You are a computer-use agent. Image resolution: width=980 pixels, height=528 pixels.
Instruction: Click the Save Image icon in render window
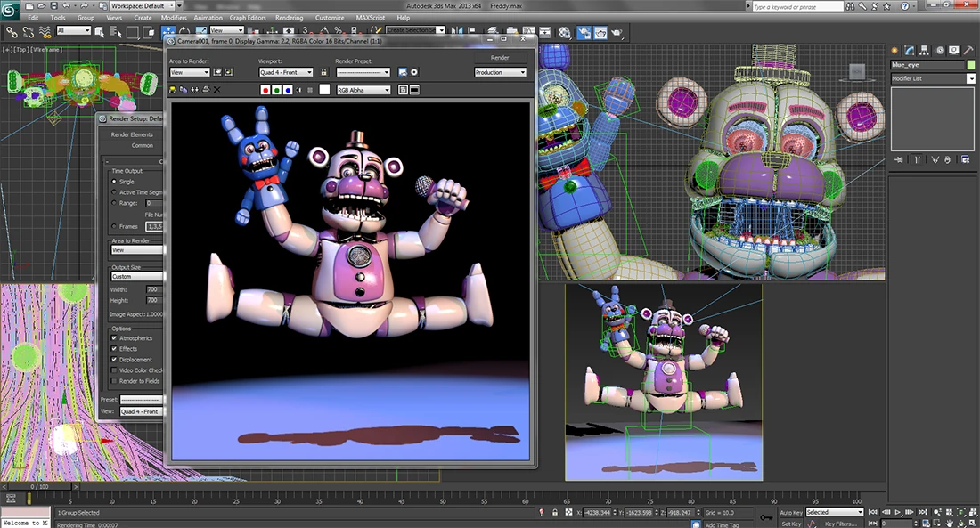(x=173, y=90)
